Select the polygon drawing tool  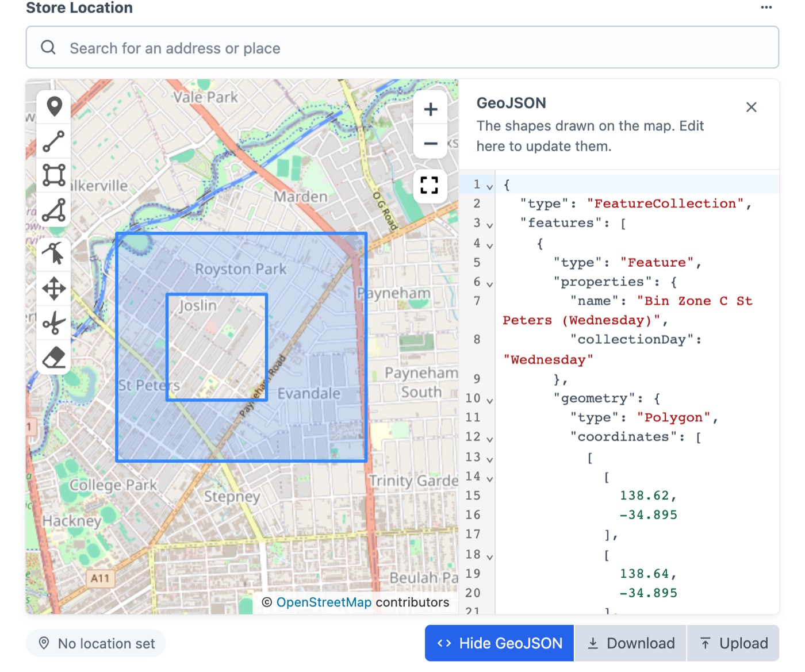point(54,210)
